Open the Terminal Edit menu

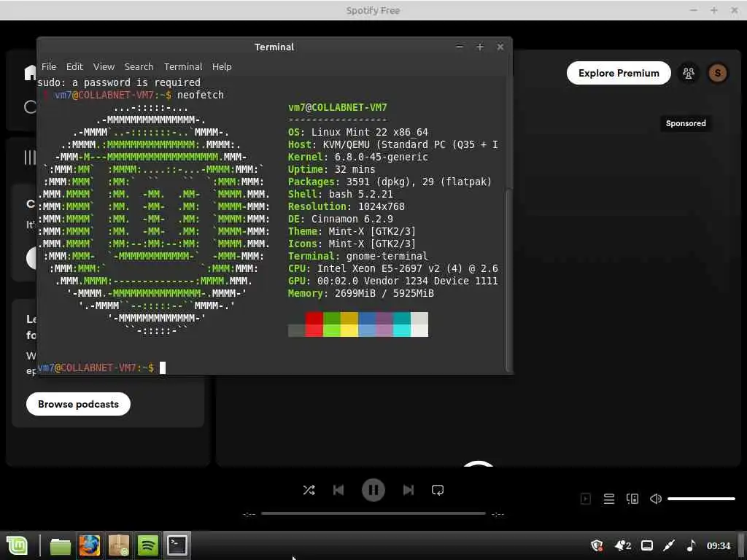[x=74, y=66]
